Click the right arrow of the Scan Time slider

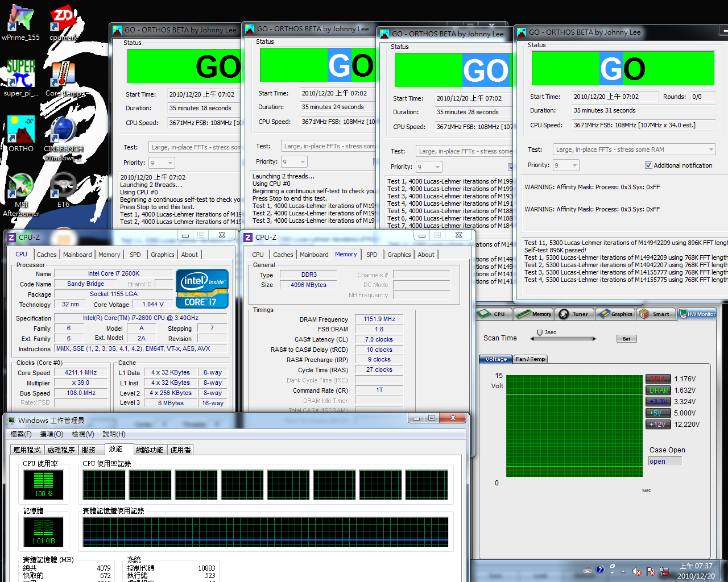(594, 339)
